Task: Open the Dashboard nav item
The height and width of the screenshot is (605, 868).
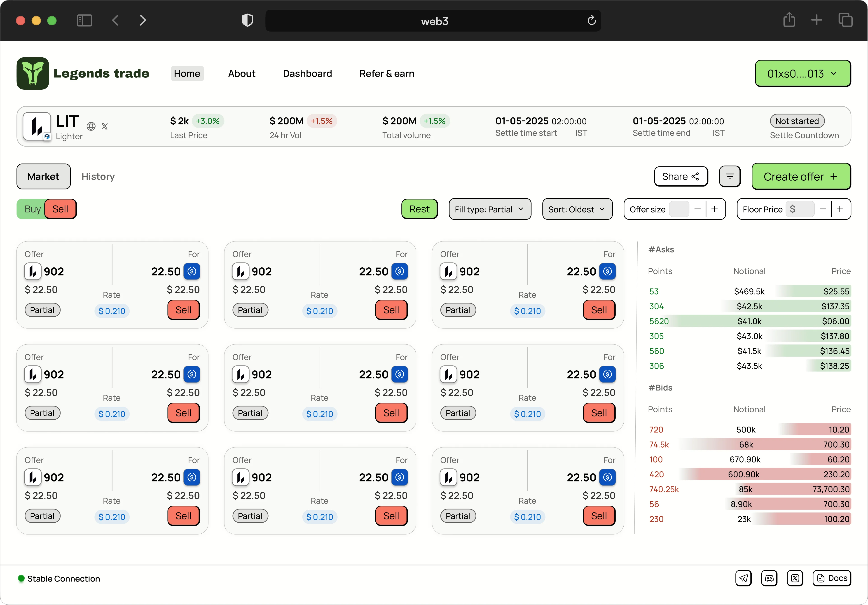Action: (x=307, y=74)
